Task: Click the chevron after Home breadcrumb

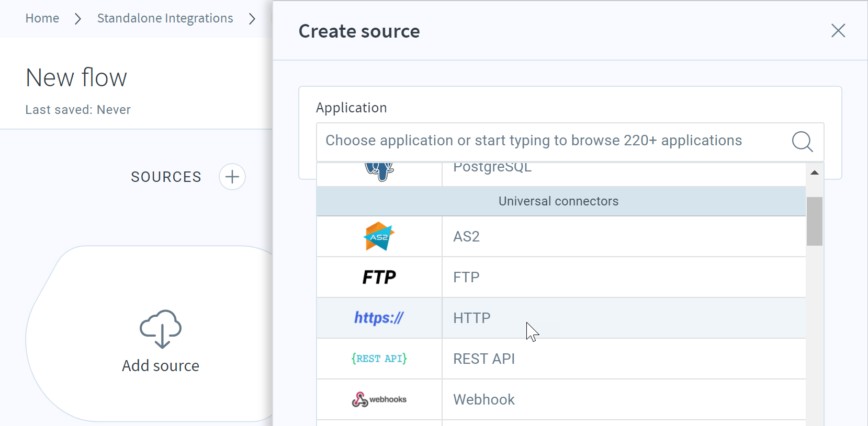Action: [78, 19]
